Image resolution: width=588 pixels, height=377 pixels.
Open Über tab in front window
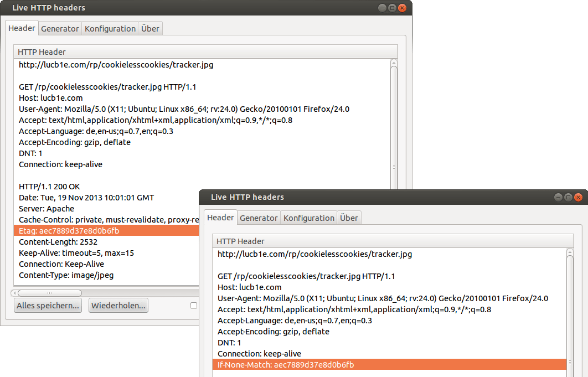pos(349,218)
